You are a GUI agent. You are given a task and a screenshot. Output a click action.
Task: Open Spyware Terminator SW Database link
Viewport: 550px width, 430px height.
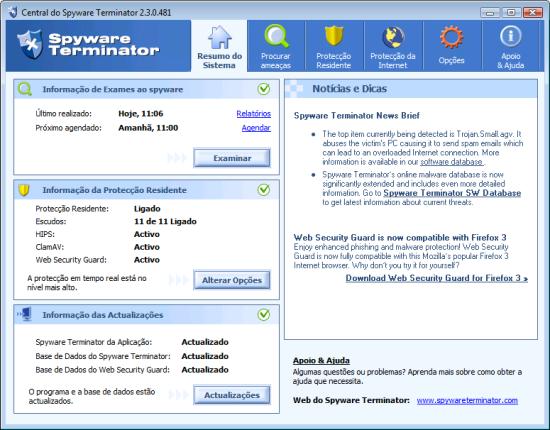click(x=452, y=193)
